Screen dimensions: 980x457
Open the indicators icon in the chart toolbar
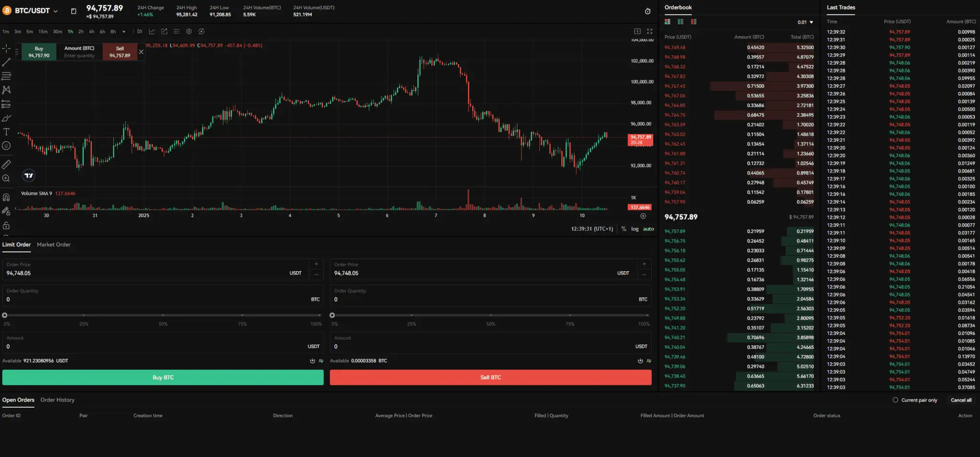tap(152, 31)
